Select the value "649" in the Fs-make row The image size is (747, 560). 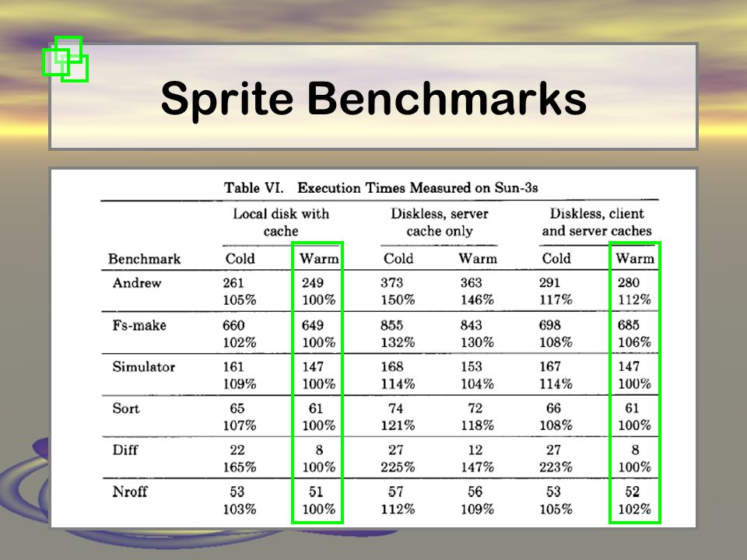pos(313,325)
